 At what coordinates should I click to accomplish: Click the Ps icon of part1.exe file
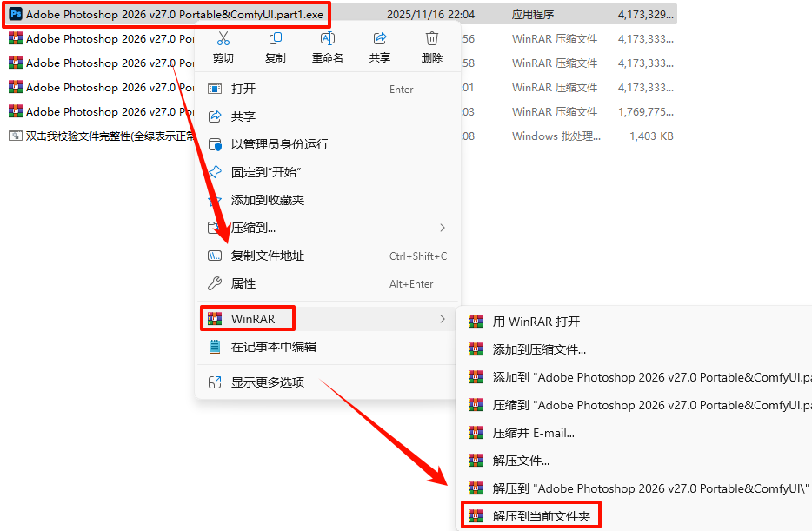(x=16, y=14)
